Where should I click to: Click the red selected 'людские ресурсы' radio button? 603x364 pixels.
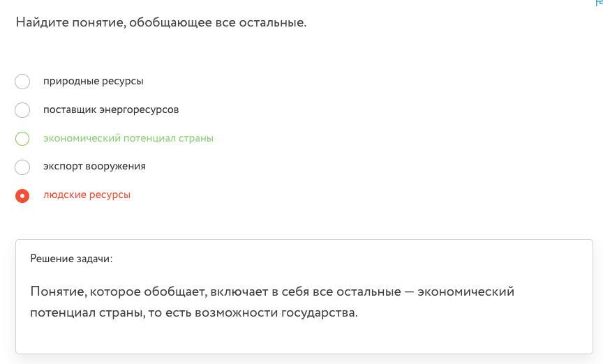22,196
